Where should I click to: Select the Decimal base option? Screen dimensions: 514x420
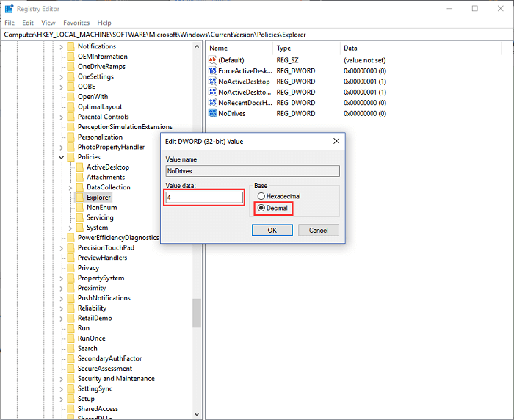coord(261,209)
